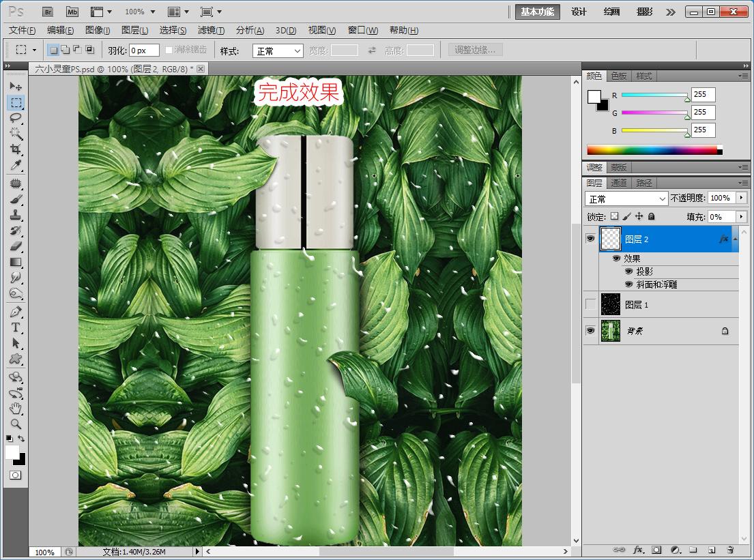Select the Clone Stamp tool
This screenshot has width=754, height=560.
pyautogui.click(x=16, y=216)
